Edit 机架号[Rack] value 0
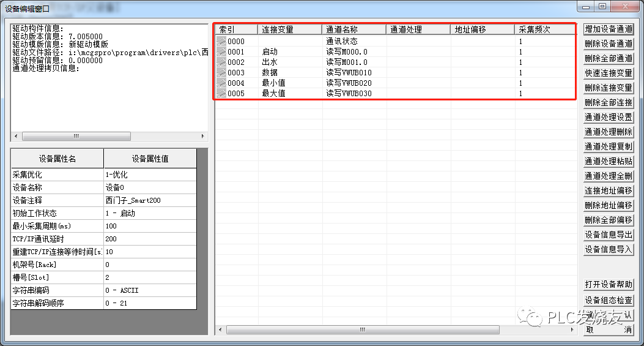Image resolution: width=644 pixels, height=346 pixels. click(150, 265)
